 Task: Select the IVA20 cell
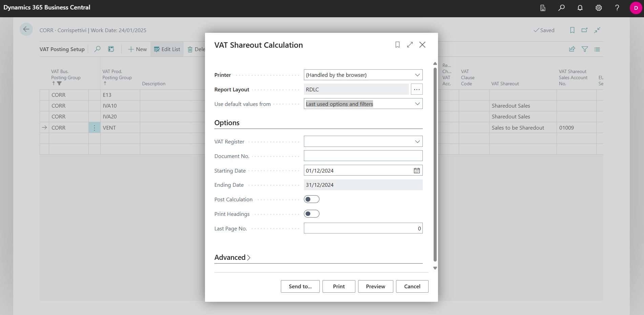pyautogui.click(x=120, y=117)
